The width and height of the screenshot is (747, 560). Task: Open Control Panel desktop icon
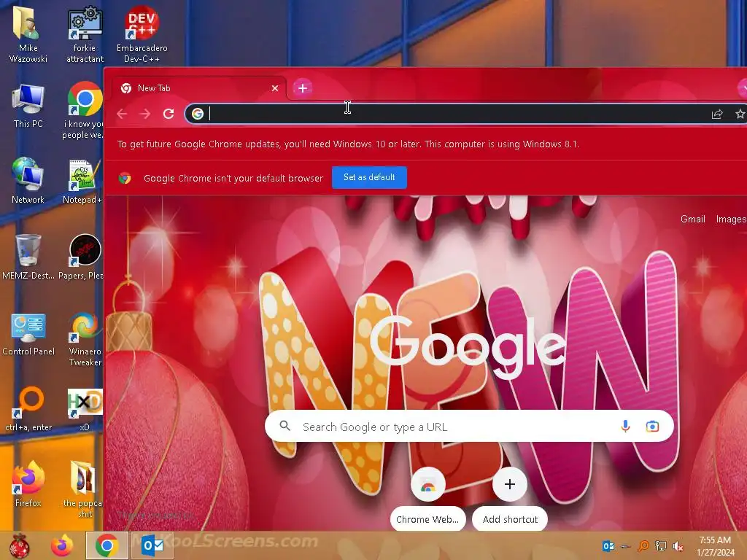point(28,333)
